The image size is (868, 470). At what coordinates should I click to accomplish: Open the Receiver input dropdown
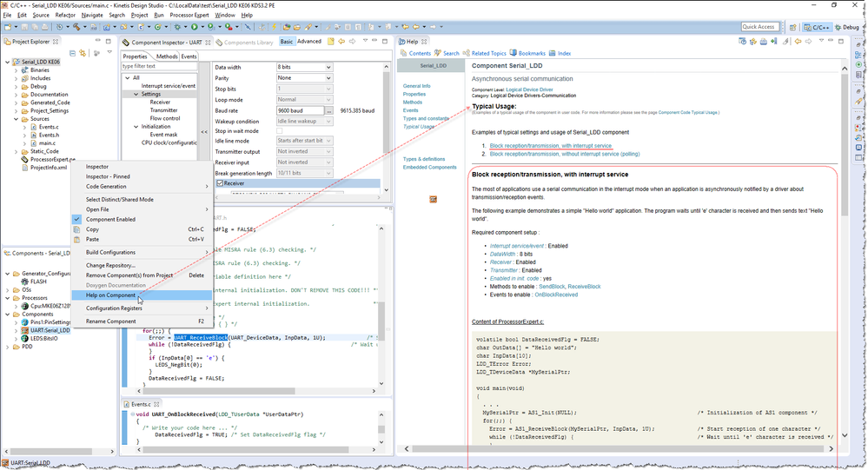click(x=304, y=162)
